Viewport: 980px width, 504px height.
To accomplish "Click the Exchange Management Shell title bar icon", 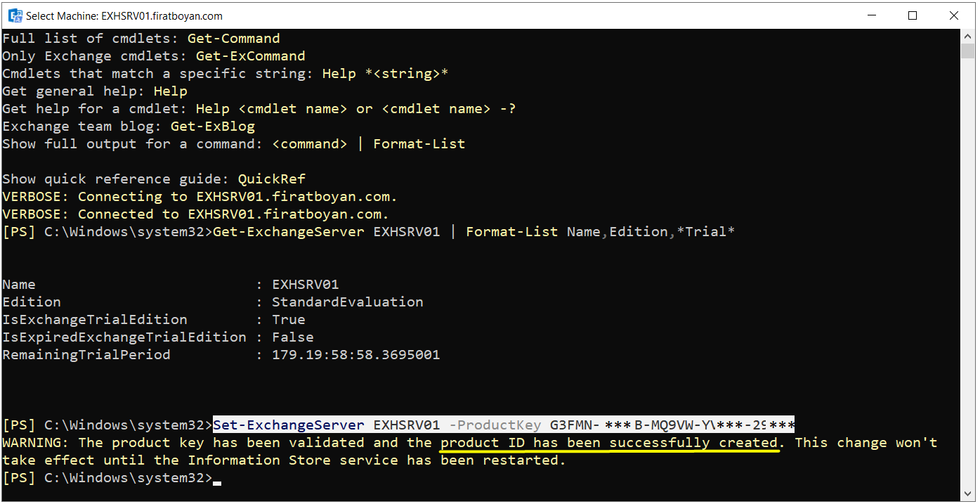I will pyautogui.click(x=14, y=15).
